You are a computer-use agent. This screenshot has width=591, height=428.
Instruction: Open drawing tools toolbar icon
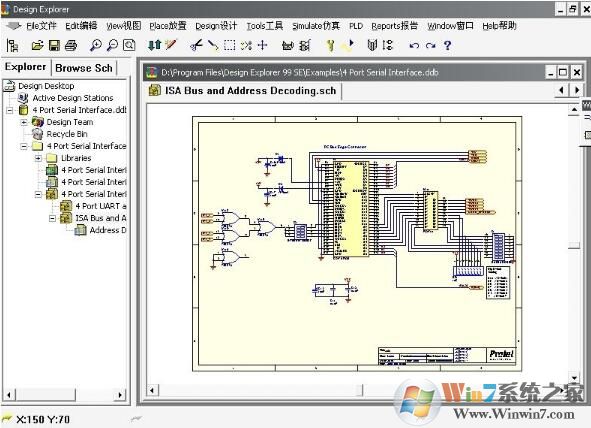click(288, 46)
